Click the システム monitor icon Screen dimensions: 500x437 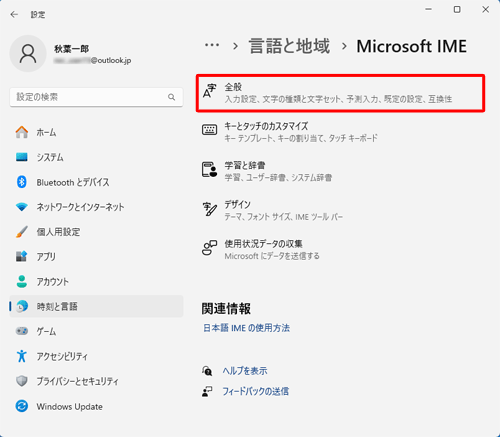point(22,157)
